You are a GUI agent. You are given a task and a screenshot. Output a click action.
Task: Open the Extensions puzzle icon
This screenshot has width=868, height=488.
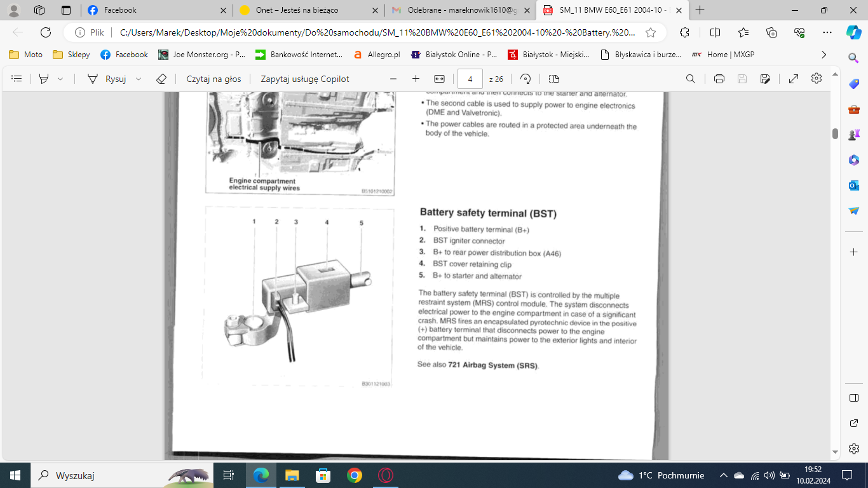[x=684, y=32]
